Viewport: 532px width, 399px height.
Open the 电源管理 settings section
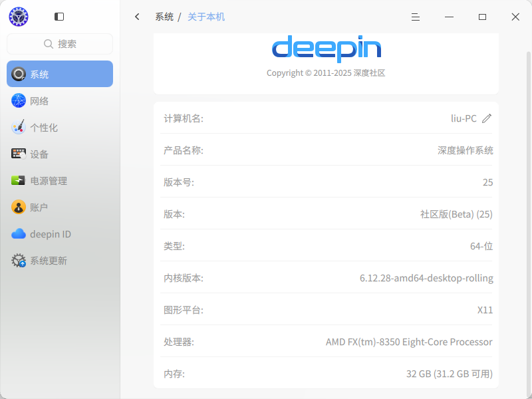tap(60, 180)
